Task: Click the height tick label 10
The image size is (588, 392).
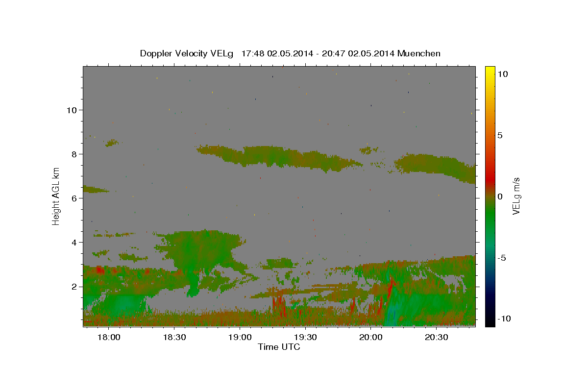Action: point(72,110)
